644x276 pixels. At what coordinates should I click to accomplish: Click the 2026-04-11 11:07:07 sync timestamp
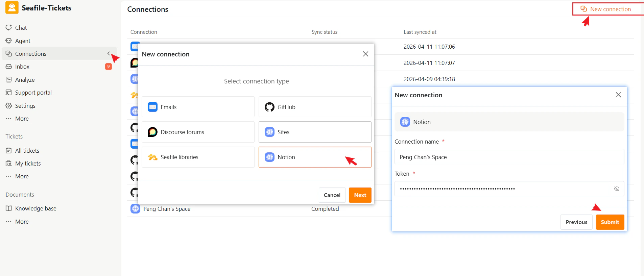click(429, 63)
